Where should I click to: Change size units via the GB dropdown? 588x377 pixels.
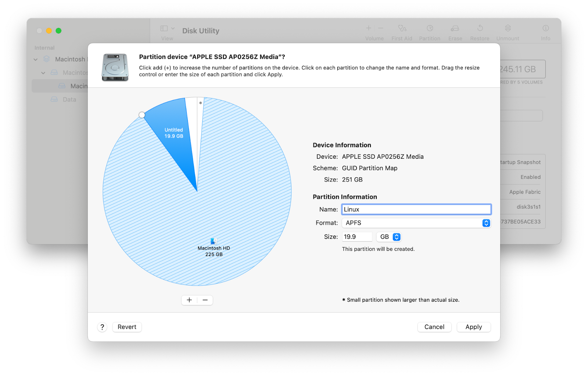pos(388,237)
